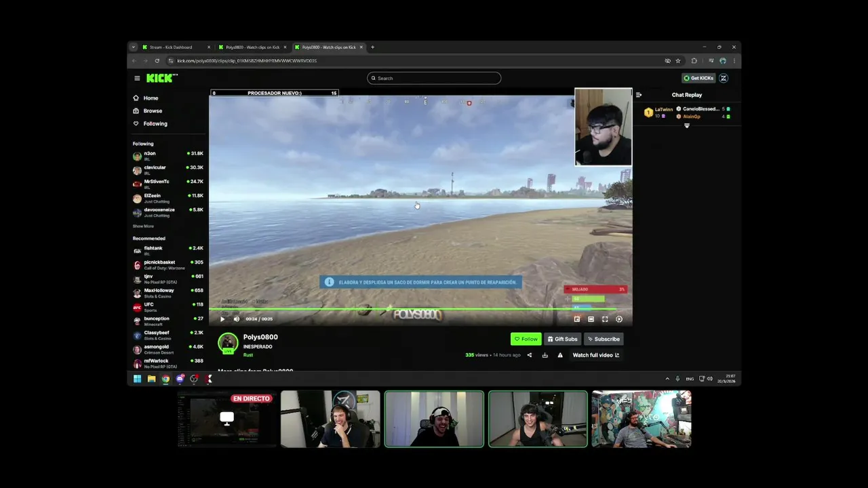Open Chrome three-dot menu
868x488 pixels.
point(734,61)
